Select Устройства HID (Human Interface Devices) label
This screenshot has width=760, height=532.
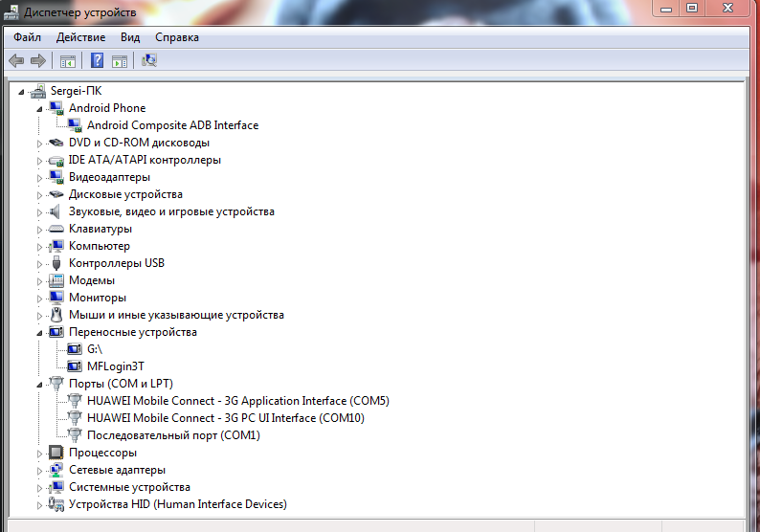coord(178,504)
